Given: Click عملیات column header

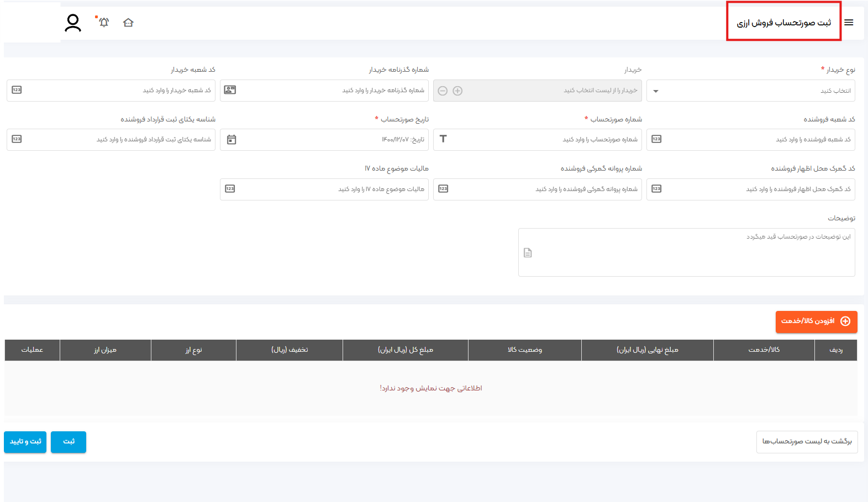Looking at the screenshot, I should [x=32, y=350].
